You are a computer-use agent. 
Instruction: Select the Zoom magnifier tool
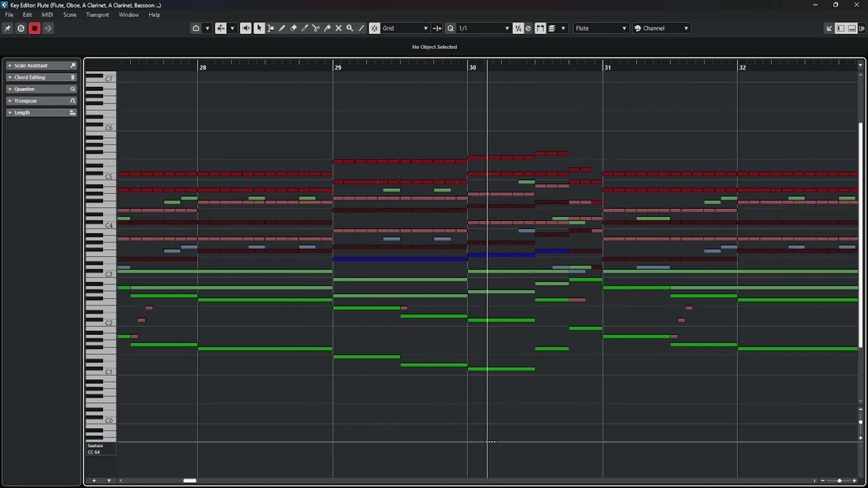click(x=350, y=28)
